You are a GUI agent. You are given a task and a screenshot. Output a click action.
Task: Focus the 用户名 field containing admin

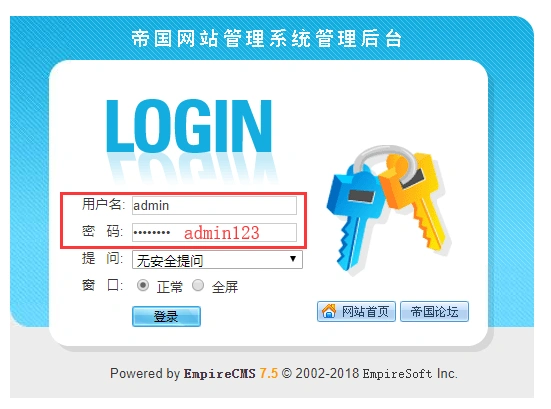(214, 205)
